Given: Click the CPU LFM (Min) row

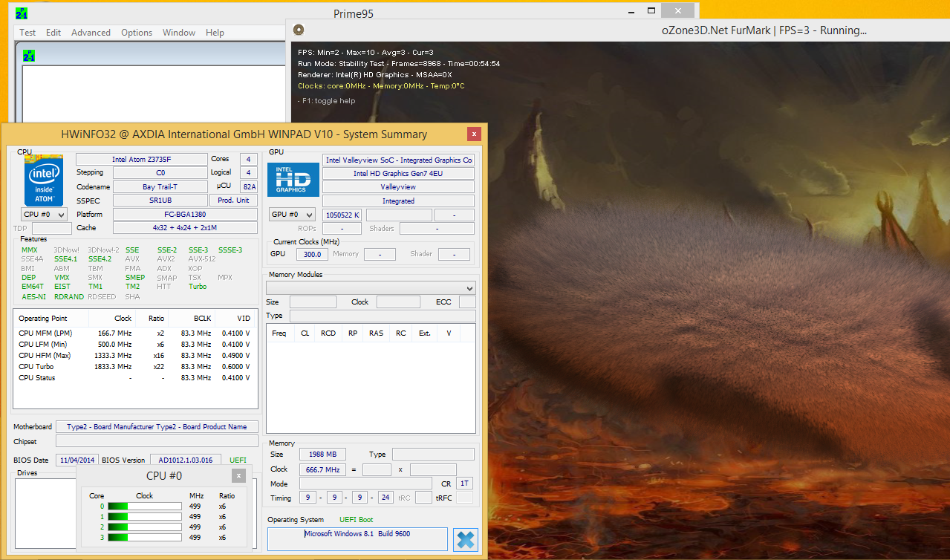Looking at the screenshot, I should point(134,344).
